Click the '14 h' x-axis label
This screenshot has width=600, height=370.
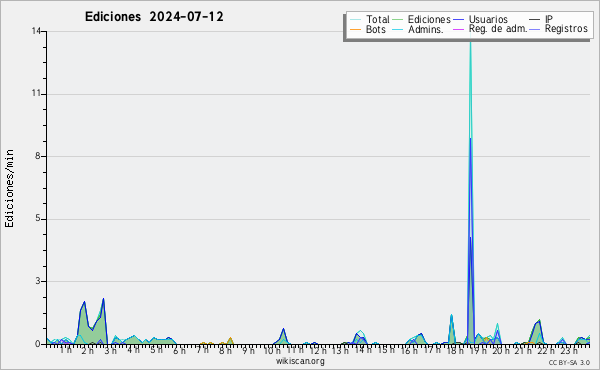click(363, 350)
